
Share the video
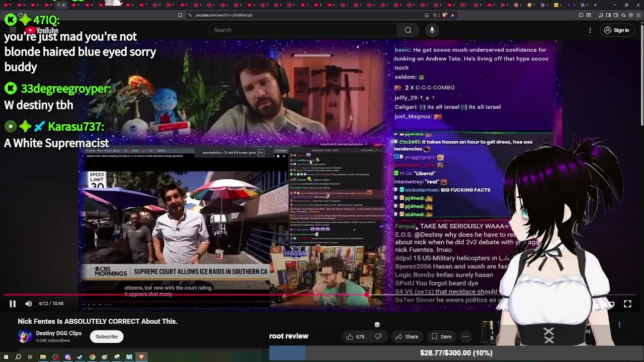pyautogui.click(x=407, y=337)
